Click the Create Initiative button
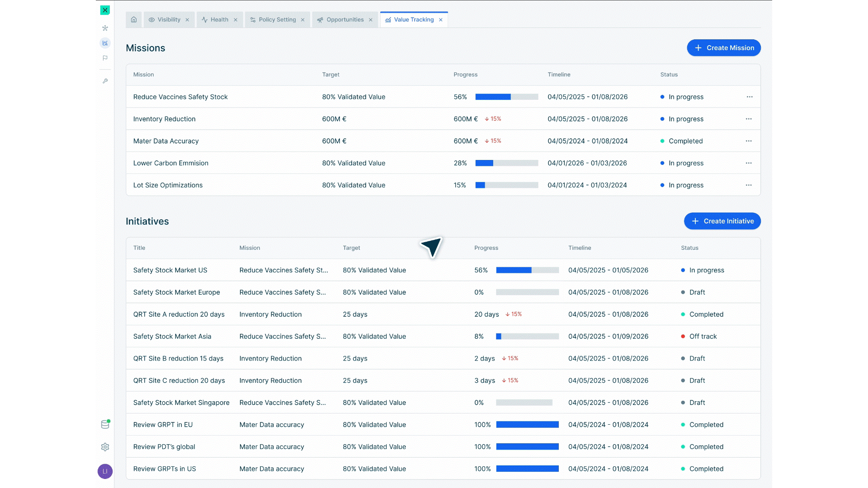 click(722, 221)
